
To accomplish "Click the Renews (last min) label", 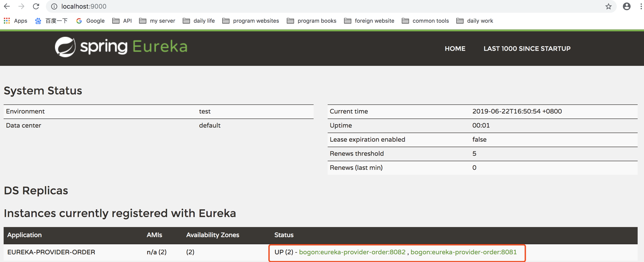I will tap(356, 168).
